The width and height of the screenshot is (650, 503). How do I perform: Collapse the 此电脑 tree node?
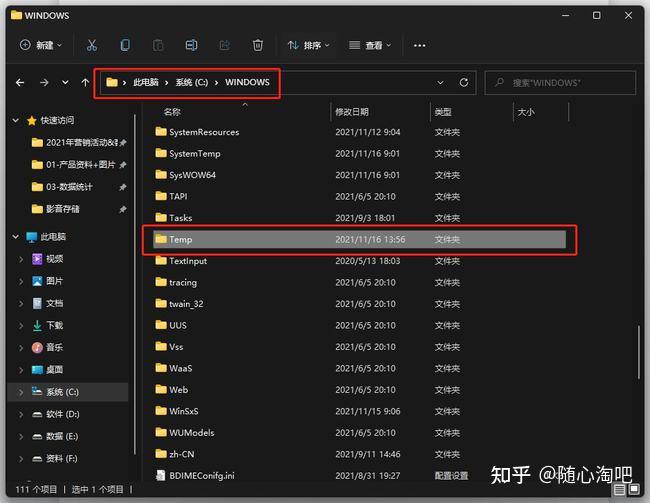pos(16,237)
